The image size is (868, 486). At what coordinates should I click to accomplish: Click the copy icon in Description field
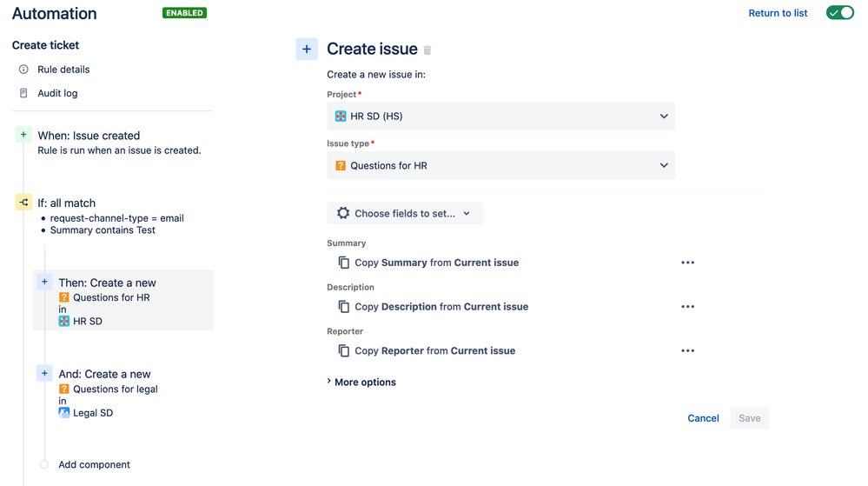[x=344, y=306]
